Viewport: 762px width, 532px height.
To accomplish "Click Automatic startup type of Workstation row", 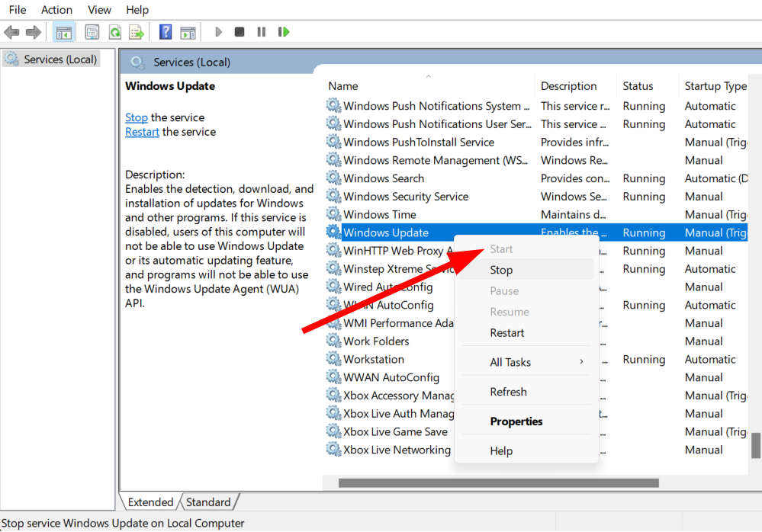I will click(x=710, y=359).
